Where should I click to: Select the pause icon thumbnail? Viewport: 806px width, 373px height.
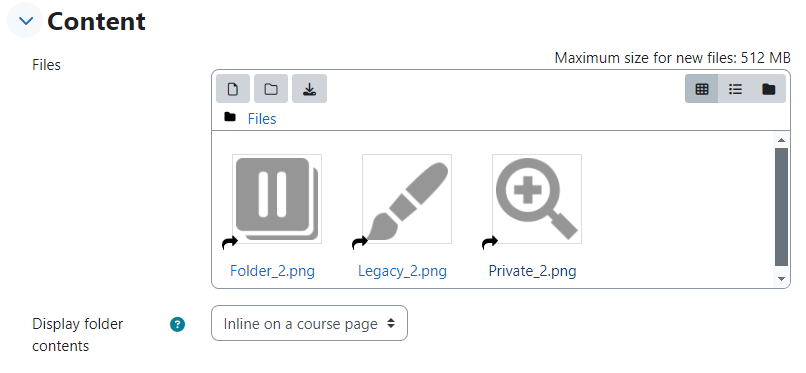[x=277, y=199]
